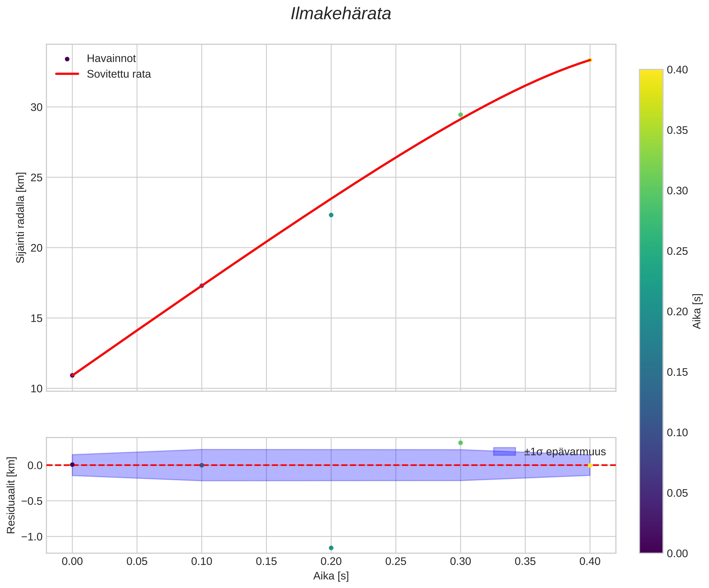Click the teal observation point near 22 km

(x=331, y=215)
